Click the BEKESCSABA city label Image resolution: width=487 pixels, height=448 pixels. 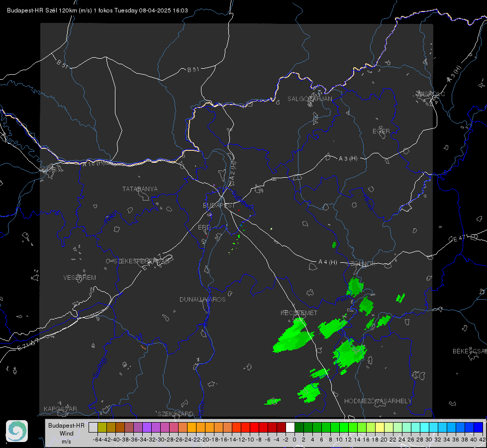[x=470, y=351]
